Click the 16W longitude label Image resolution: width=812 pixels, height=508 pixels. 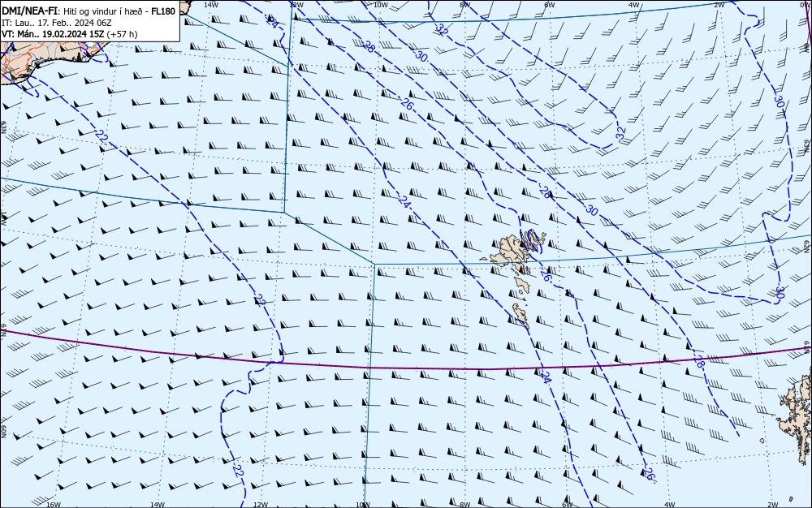(54, 505)
